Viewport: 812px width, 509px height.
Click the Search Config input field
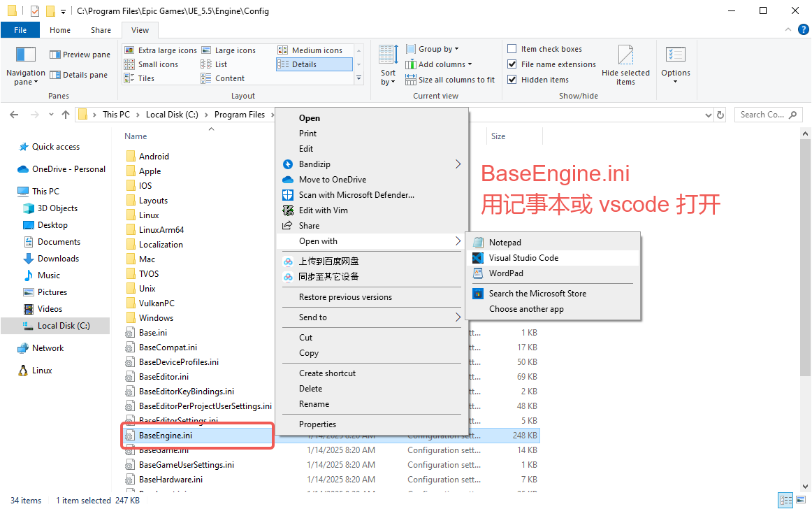coord(768,115)
